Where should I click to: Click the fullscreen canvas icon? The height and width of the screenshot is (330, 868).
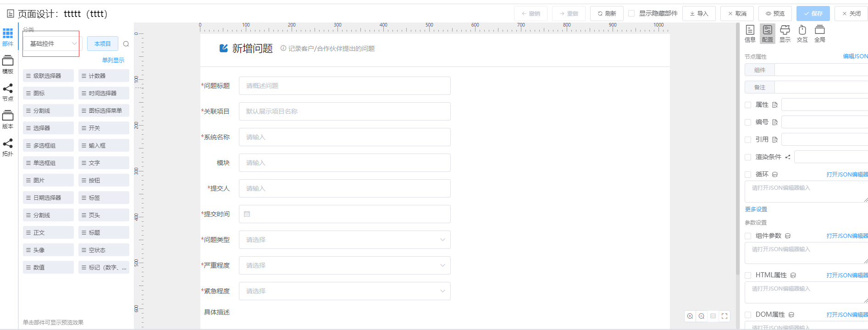click(x=724, y=316)
